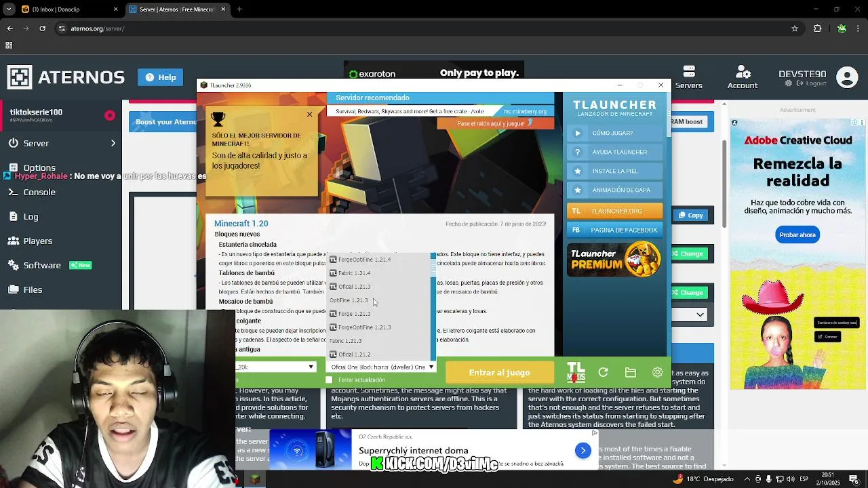Select Oficial 1.21.3 in version list

378,287
